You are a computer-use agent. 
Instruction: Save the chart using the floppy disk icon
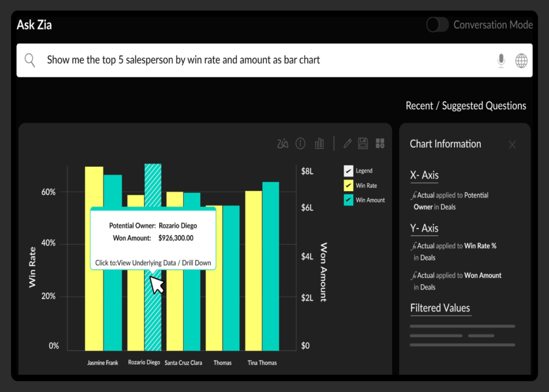click(x=363, y=143)
